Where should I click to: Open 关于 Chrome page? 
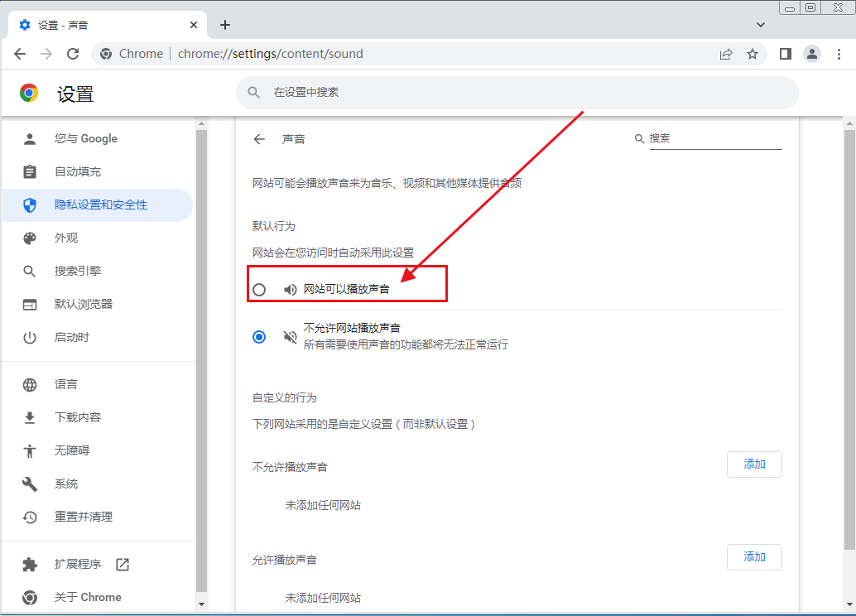tap(99, 598)
